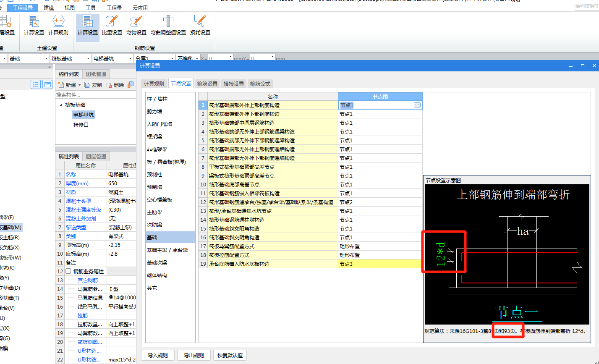Open 弯曲调整值设置 icon
599x364 pixels.
click(x=168, y=21)
